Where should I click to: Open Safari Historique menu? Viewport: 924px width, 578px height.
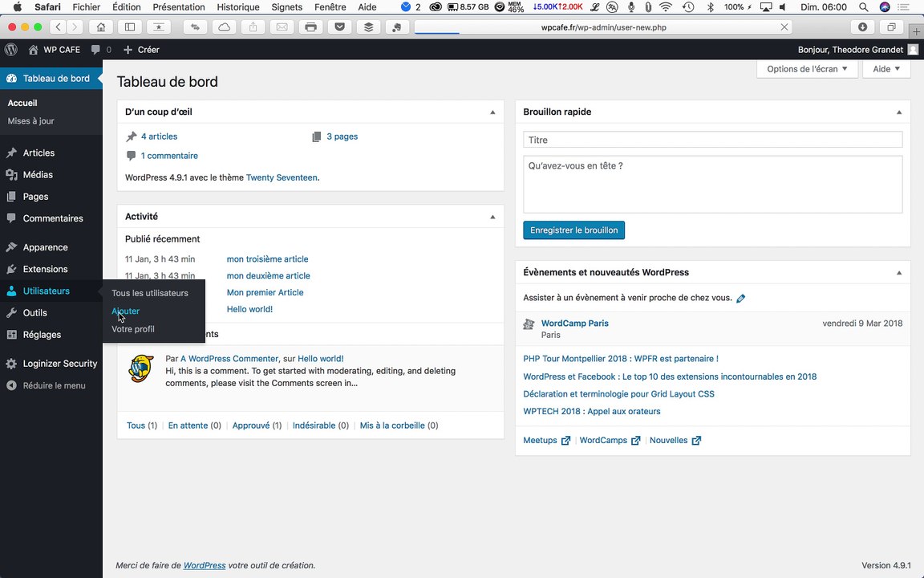[238, 7]
